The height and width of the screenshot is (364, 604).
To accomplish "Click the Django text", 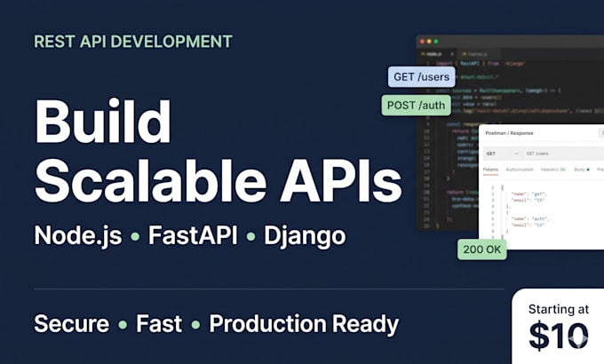I will [305, 236].
